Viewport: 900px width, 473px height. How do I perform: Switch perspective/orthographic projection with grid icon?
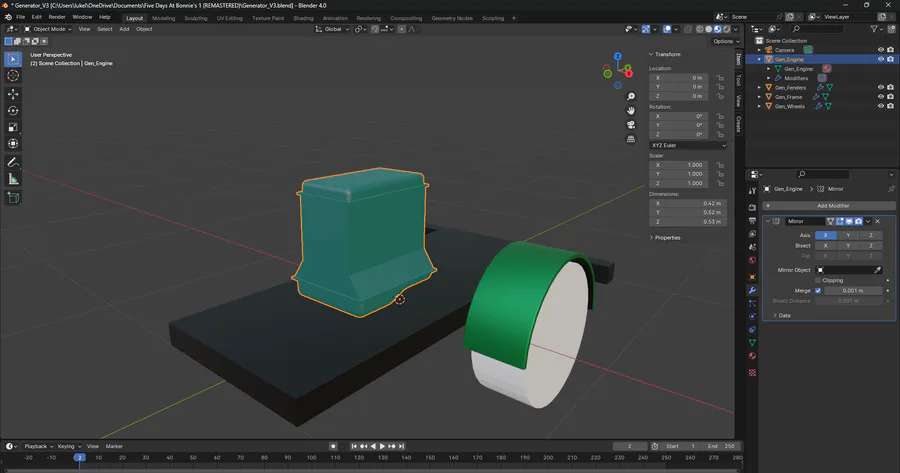631,139
